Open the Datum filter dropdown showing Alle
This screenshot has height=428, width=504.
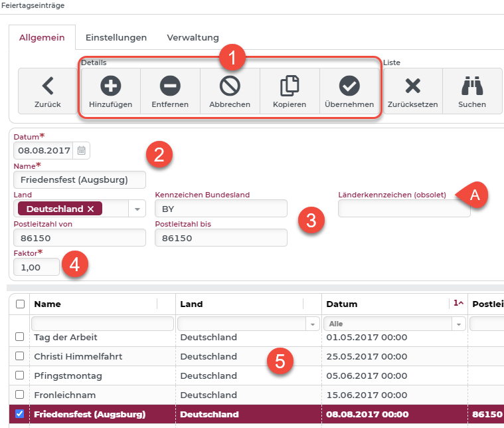[x=459, y=324]
